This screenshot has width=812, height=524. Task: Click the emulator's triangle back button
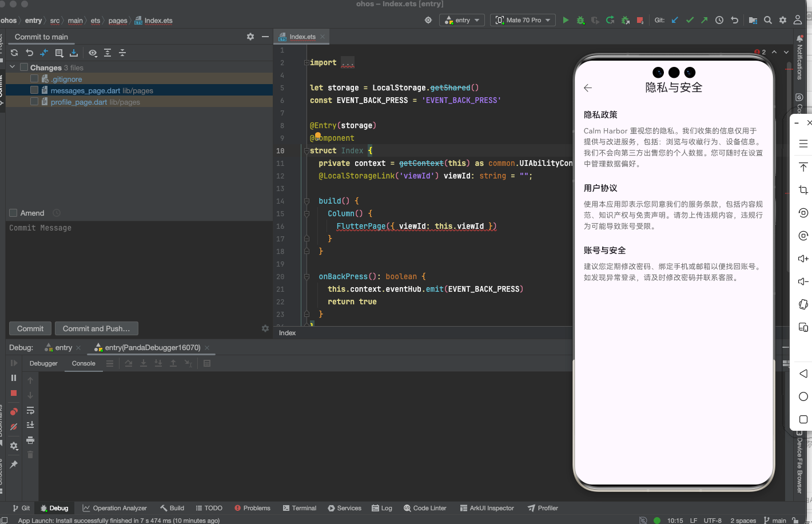[x=803, y=374]
